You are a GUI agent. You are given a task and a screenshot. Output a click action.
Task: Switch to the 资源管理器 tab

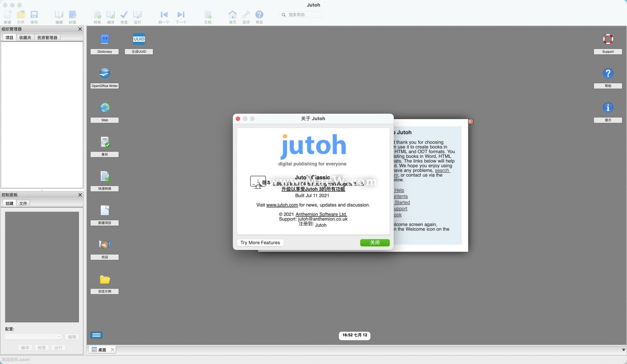point(47,38)
